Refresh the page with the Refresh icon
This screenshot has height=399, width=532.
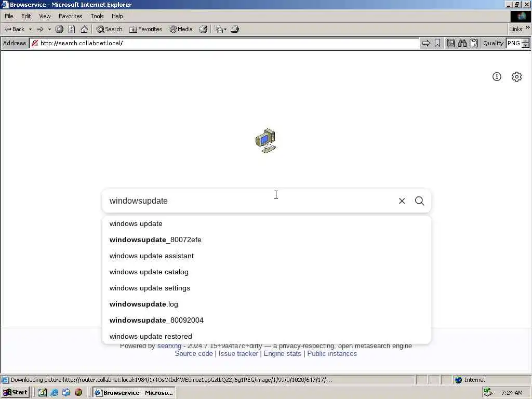72,29
